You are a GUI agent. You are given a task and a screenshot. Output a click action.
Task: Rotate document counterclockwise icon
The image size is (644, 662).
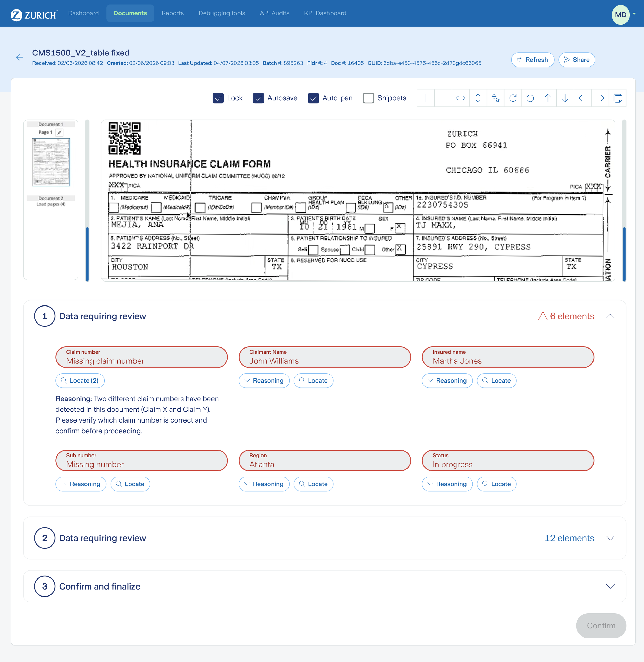[530, 98]
